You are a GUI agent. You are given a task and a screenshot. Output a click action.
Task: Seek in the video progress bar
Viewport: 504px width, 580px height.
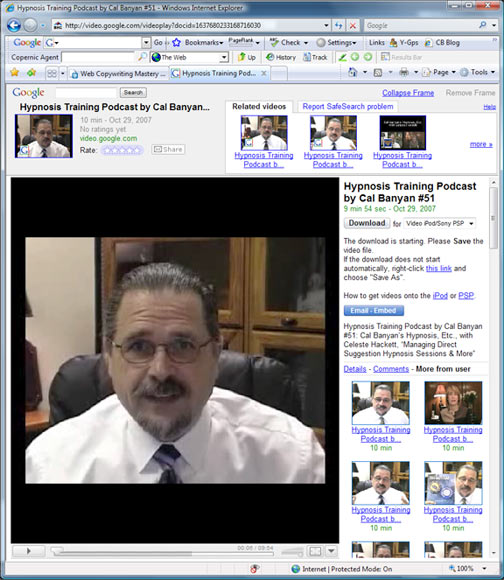point(163,553)
